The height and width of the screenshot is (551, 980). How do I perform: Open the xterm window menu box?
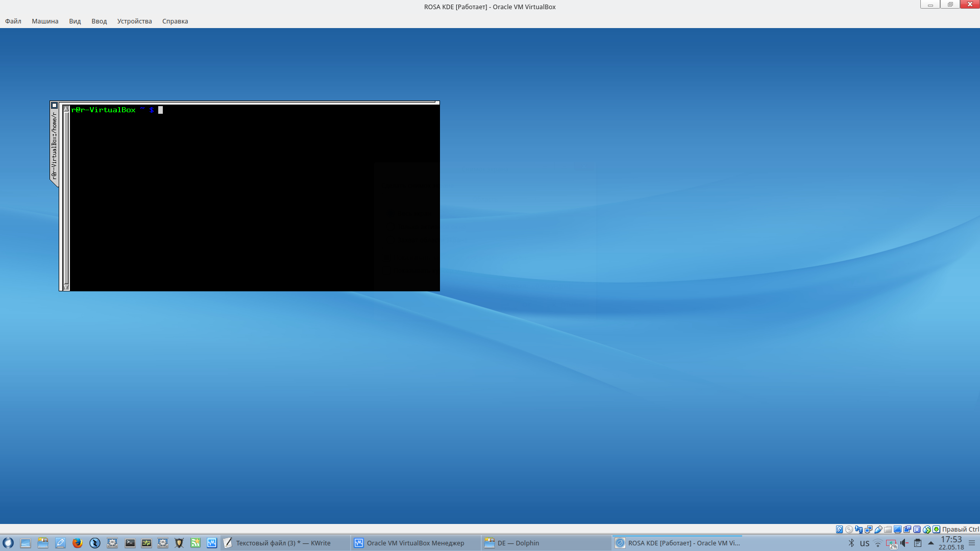pyautogui.click(x=54, y=106)
